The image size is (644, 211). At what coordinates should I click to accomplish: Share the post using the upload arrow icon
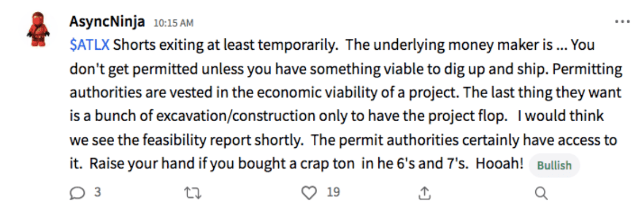point(425,193)
